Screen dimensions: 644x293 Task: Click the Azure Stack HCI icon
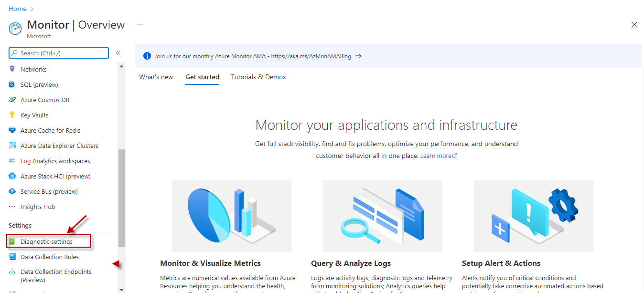click(x=12, y=176)
